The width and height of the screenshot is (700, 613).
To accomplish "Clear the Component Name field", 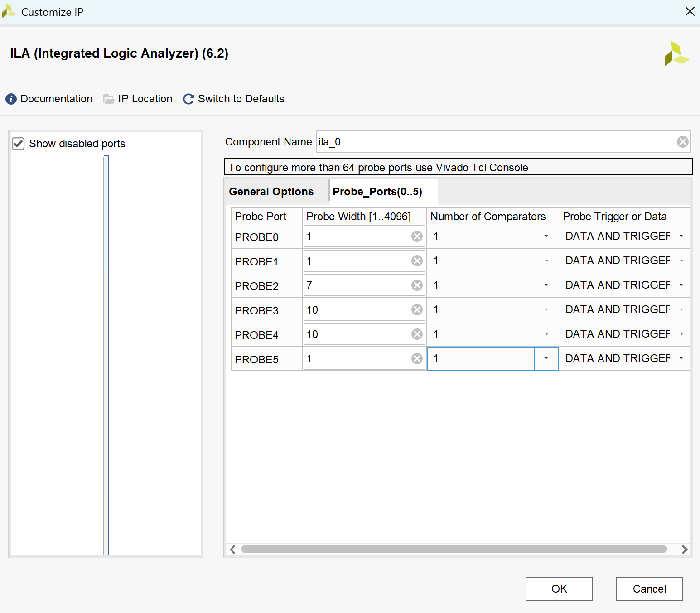I will (683, 142).
